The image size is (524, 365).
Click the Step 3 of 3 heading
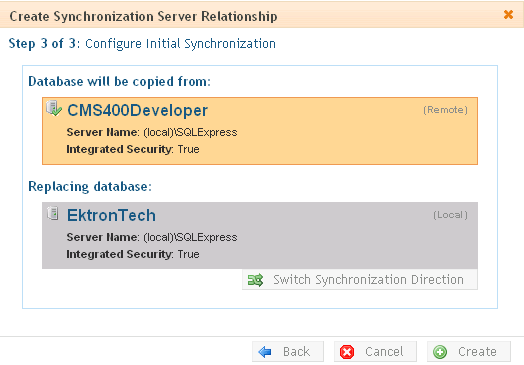pos(142,44)
